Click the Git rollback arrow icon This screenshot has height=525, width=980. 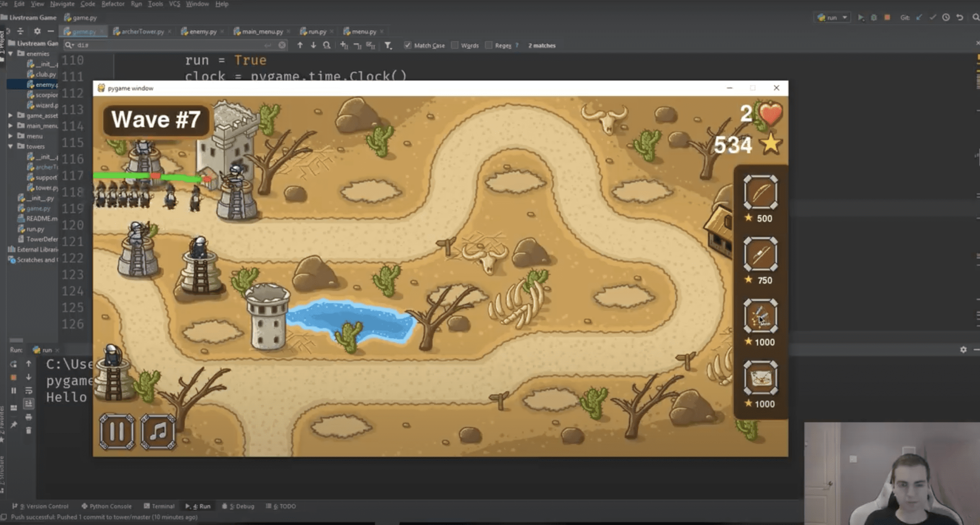point(960,18)
